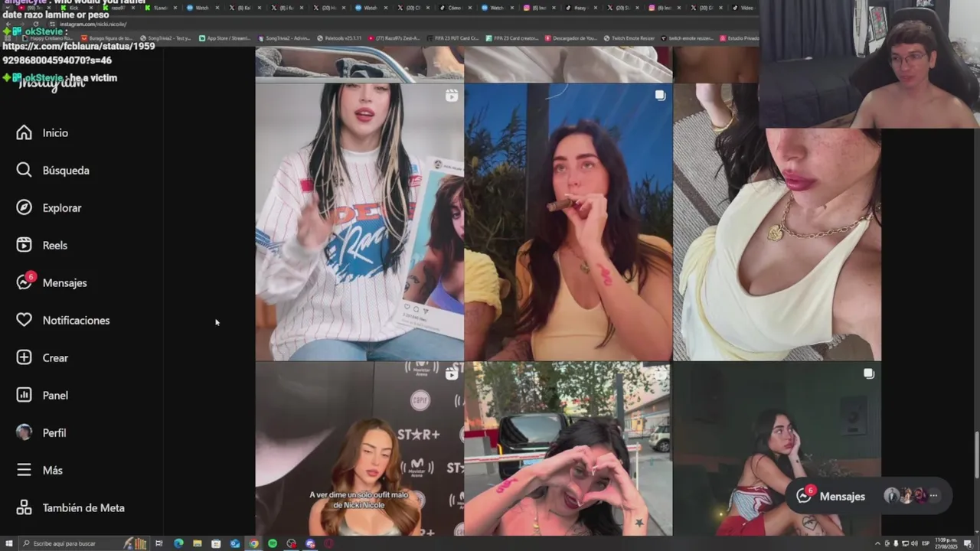Screen dimensions: 980x551
Task: Open Perfil via the avatar icon
Action: pos(24,432)
